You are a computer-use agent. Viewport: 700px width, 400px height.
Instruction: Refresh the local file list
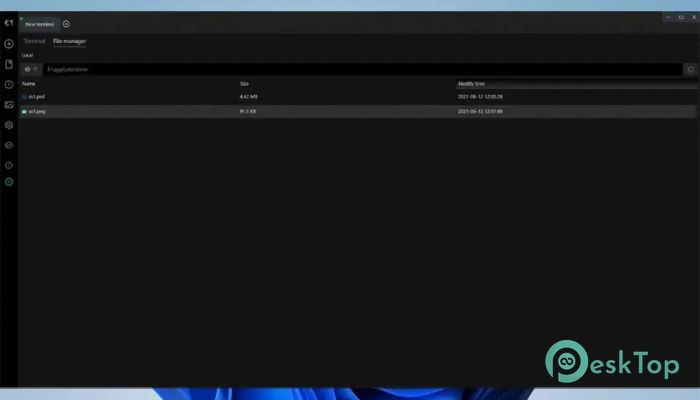[690, 70]
